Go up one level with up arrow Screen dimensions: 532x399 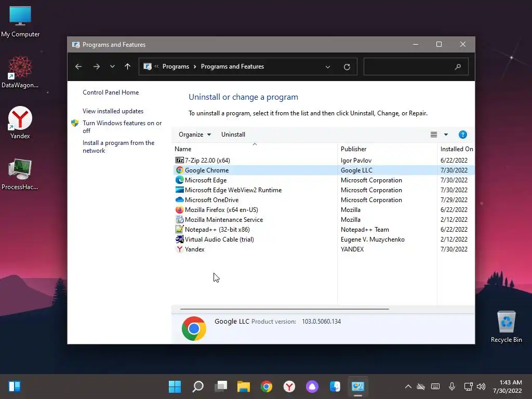point(127,66)
